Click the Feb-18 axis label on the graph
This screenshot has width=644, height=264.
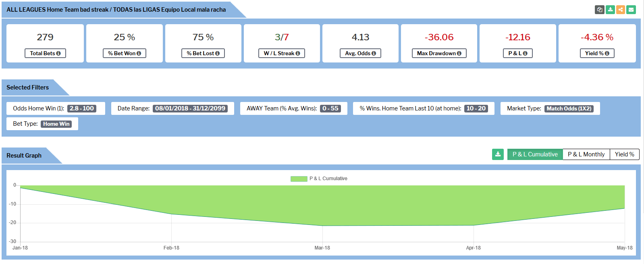click(x=171, y=248)
